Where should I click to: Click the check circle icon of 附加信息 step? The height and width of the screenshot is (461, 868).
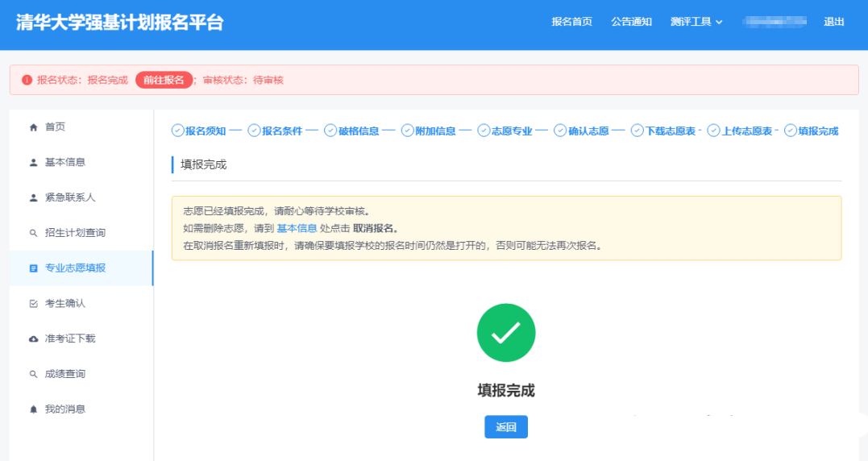[408, 131]
